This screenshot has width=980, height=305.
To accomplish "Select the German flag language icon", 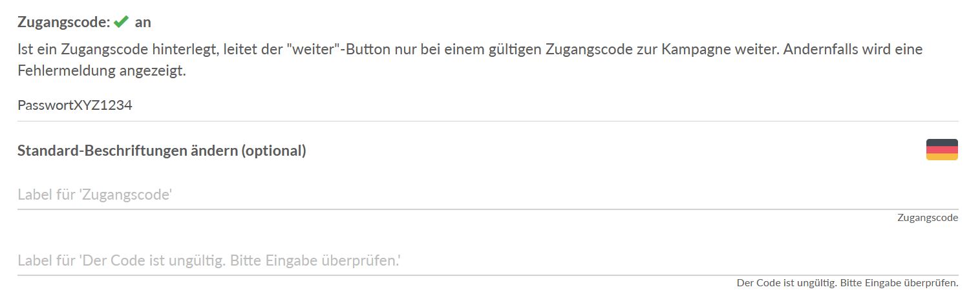I will [942, 149].
